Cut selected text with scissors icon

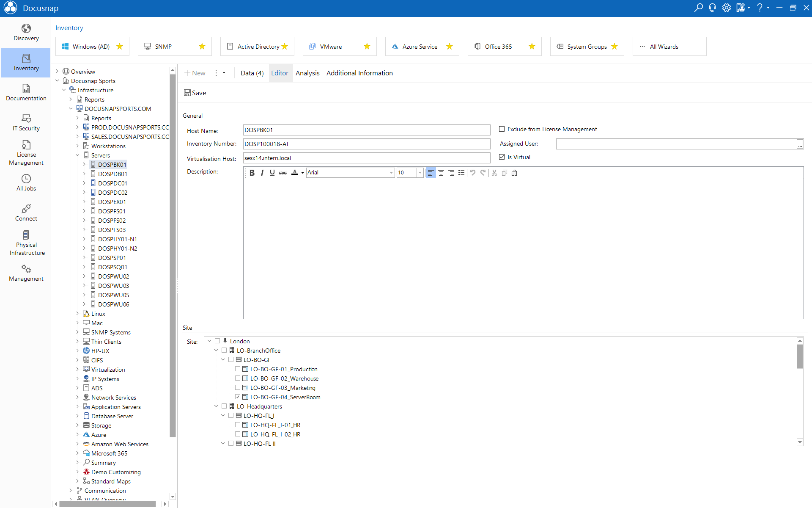[494, 173]
